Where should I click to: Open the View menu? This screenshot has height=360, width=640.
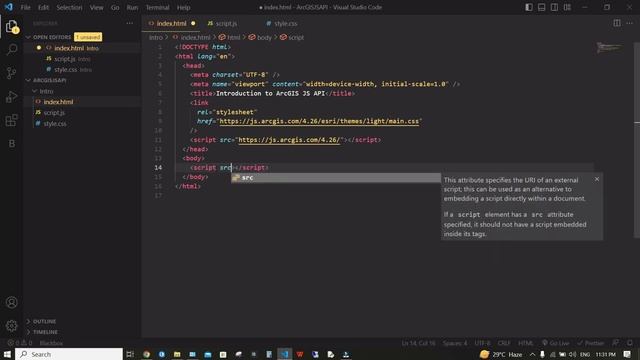[96, 7]
